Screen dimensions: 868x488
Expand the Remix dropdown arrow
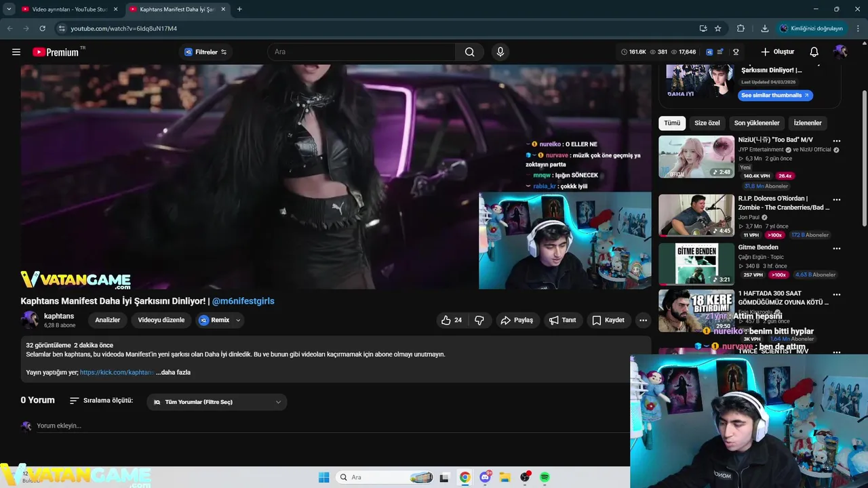click(238, 320)
